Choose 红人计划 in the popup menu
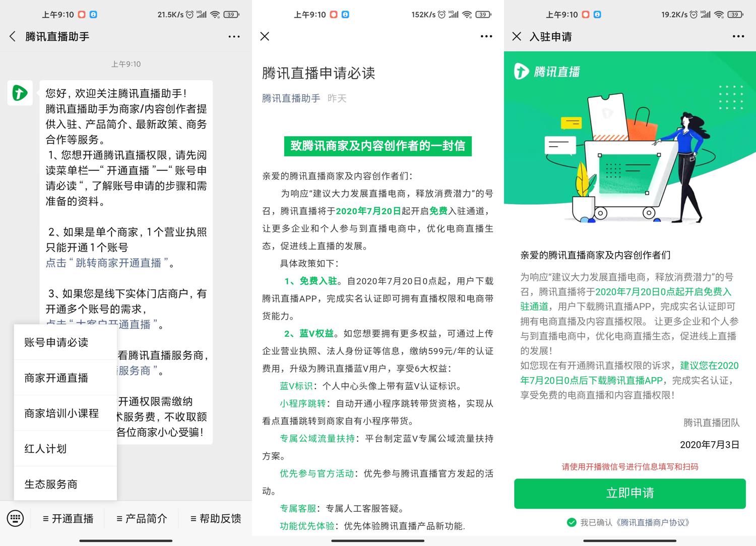This screenshot has height=546, width=756. point(45,449)
